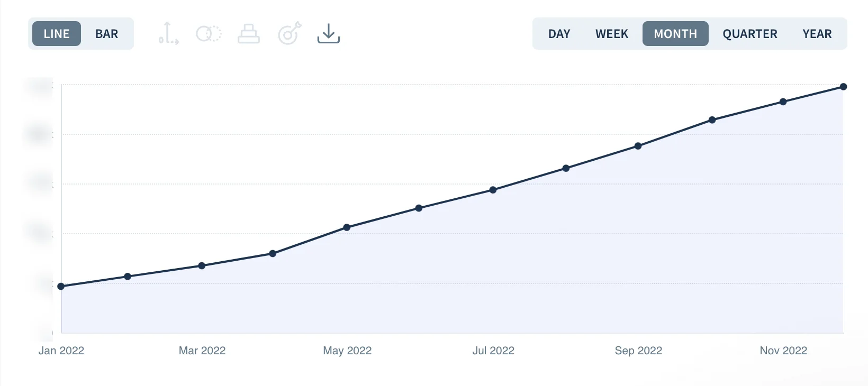Click the Nov 2022 data point
The image size is (868, 386).
tap(783, 102)
